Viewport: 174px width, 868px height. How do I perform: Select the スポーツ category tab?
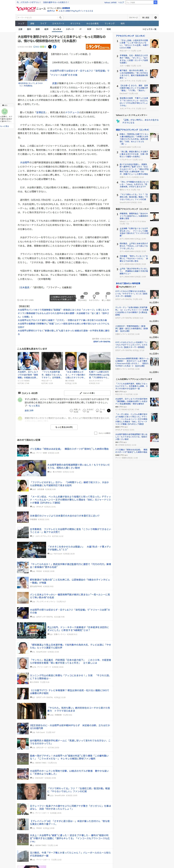(x=70, y=29)
